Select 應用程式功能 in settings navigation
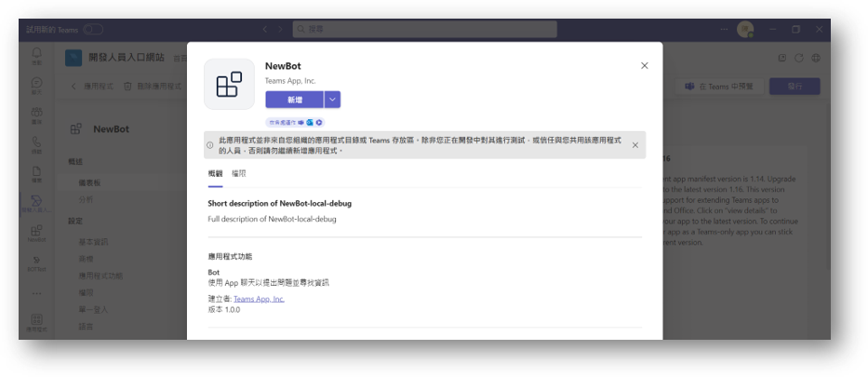Viewport: 868px width, 377px height. [x=100, y=276]
